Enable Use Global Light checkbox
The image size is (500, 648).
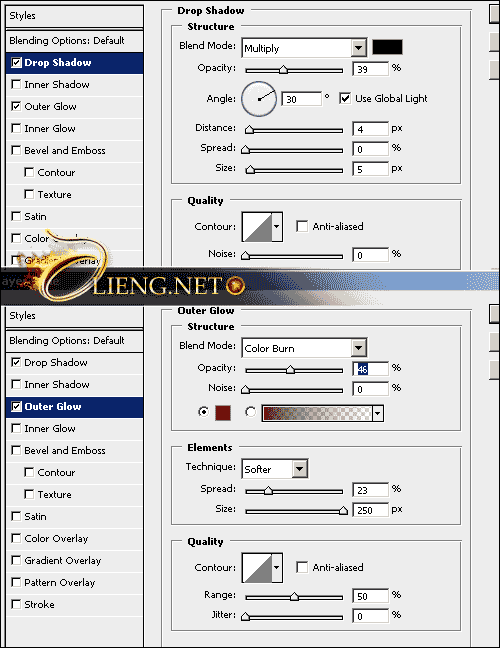(345, 98)
